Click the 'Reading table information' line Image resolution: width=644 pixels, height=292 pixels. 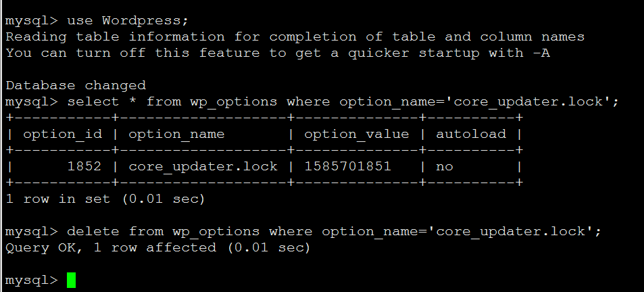(295, 37)
